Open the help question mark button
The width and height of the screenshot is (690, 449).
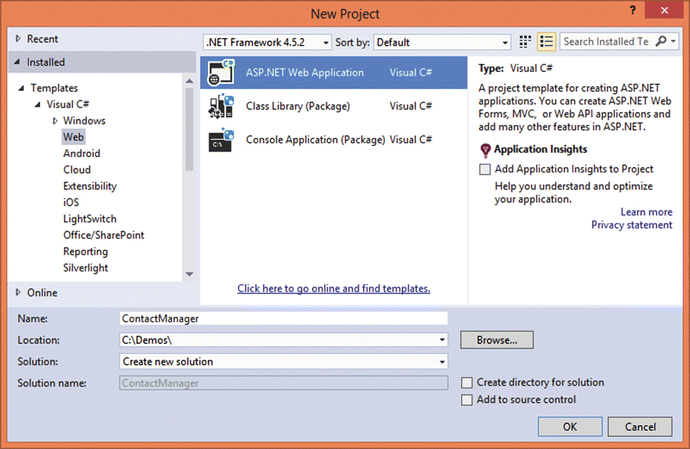632,10
